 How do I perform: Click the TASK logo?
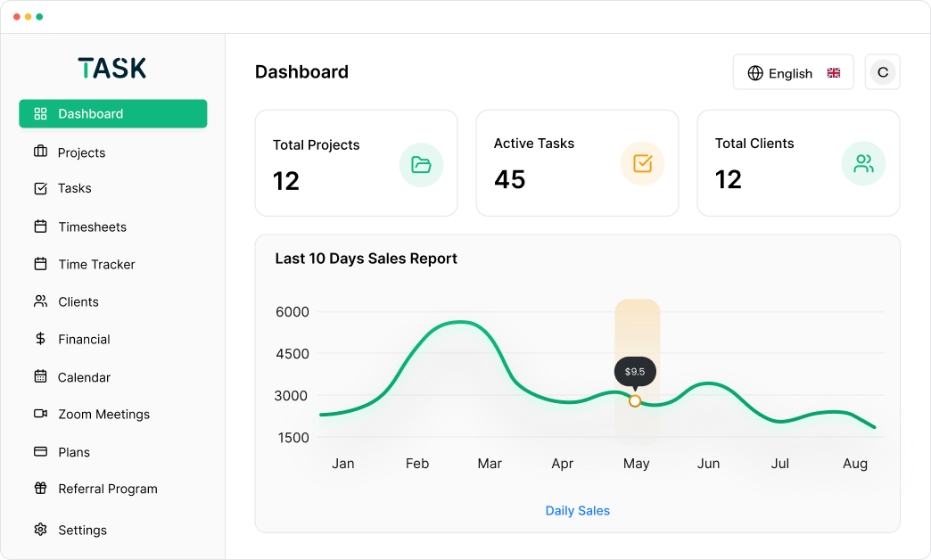[x=112, y=68]
